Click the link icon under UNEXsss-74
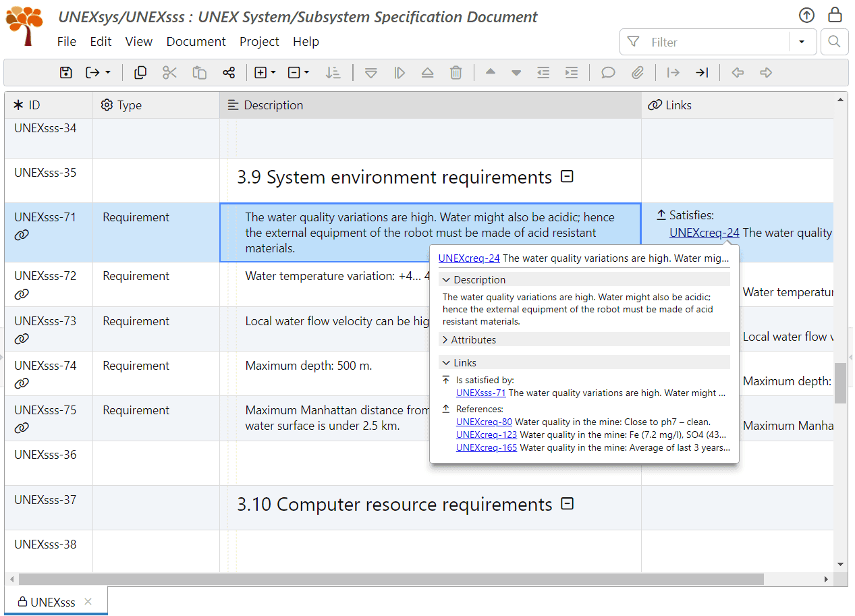This screenshot has height=616, width=855. tap(22, 383)
